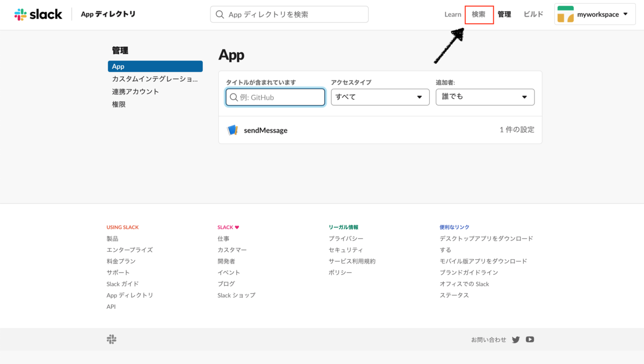
Task: Open App ディレクトリ footer link
Action: click(x=130, y=295)
